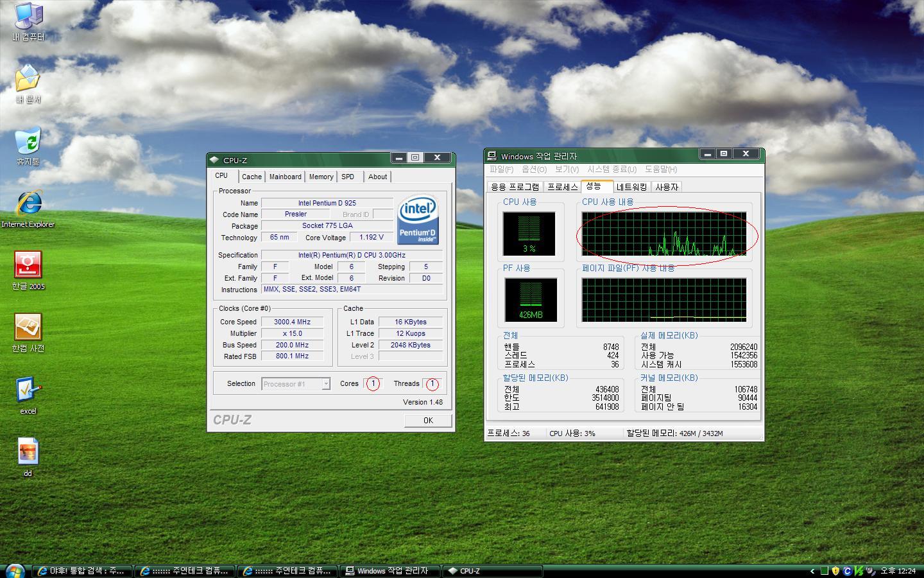Click the L1 Trace value "12 Kuops"
Screen dimensions: 924x578
(x=411, y=334)
